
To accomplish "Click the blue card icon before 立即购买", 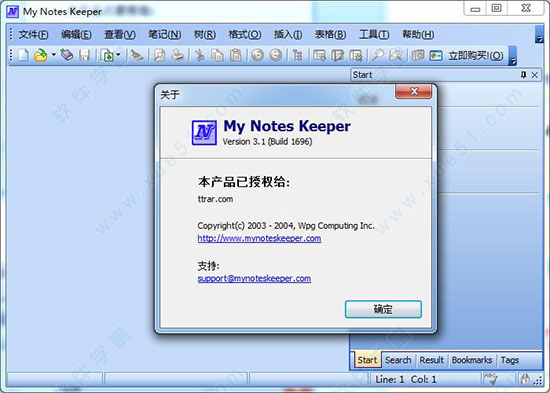I will pyautogui.click(x=436, y=55).
